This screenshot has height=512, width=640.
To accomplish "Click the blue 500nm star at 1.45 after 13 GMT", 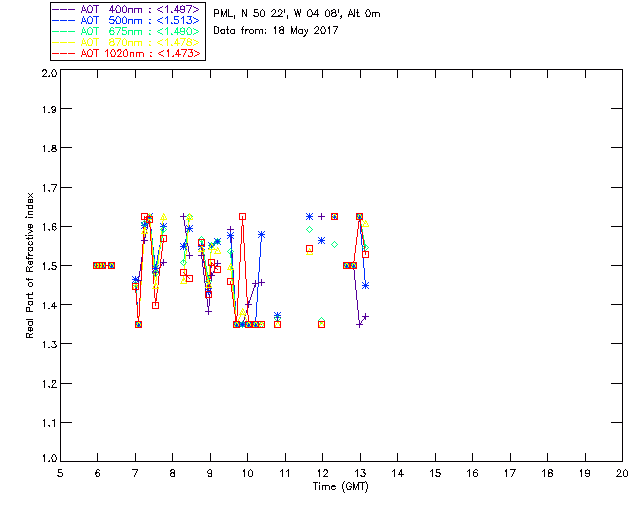I will [x=366, y=285].
